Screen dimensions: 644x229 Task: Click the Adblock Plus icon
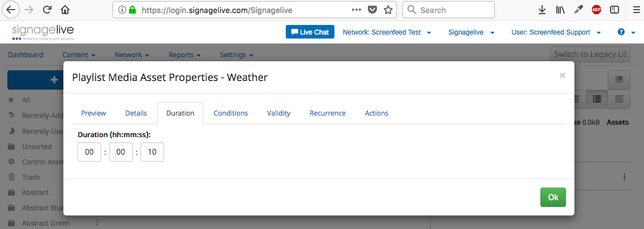click(596, 10)
